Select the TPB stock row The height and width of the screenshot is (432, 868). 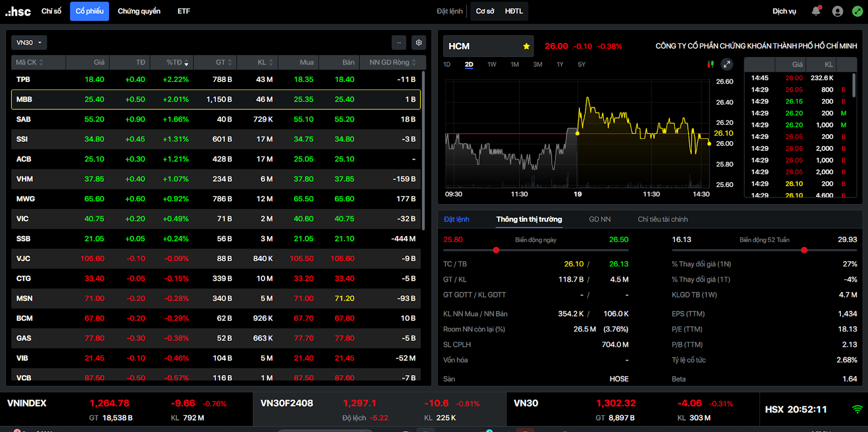click(216, 79)
